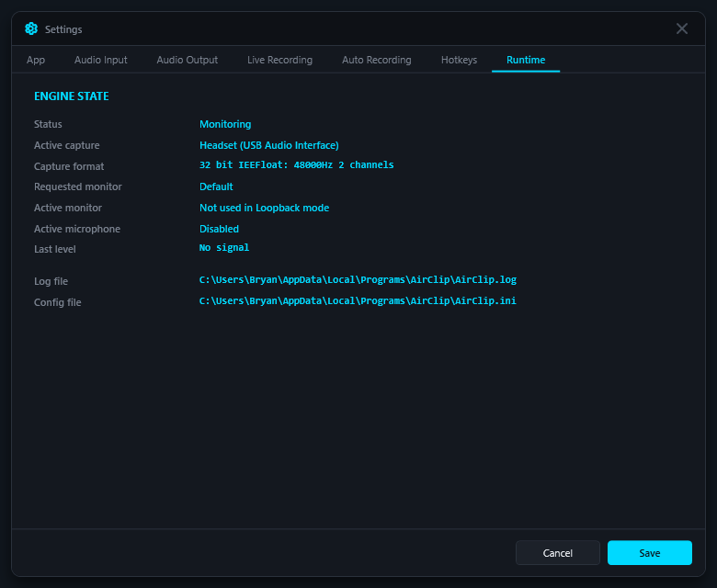Click the Active microphone Disabled value
Viewport: 717px width, 588px height.
(219, 229)
